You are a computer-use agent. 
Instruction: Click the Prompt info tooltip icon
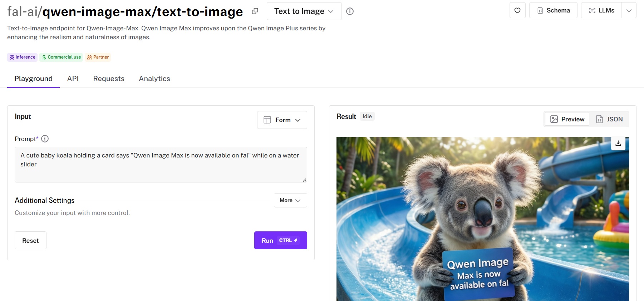click(45, 139)
